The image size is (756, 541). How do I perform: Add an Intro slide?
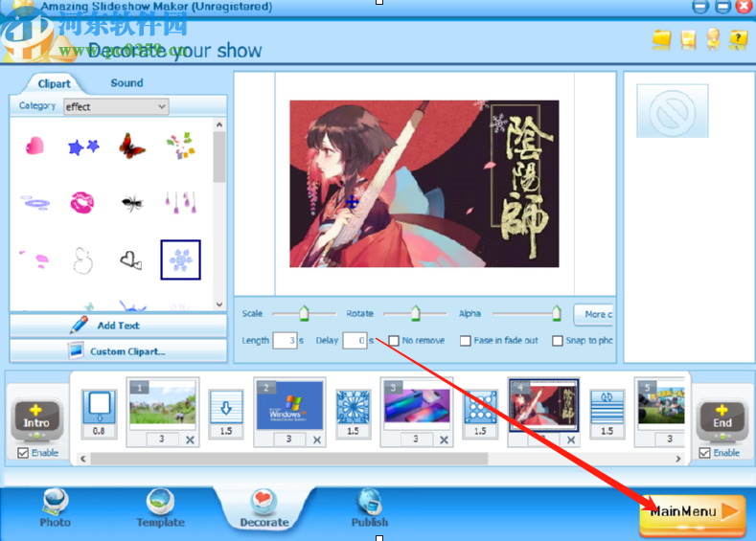pos(36,418)
